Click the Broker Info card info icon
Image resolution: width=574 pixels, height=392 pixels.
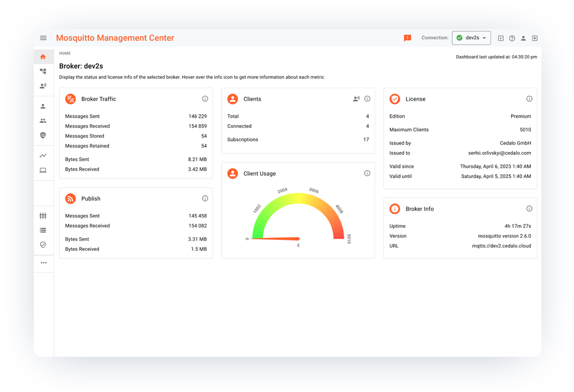pos(529,209)
